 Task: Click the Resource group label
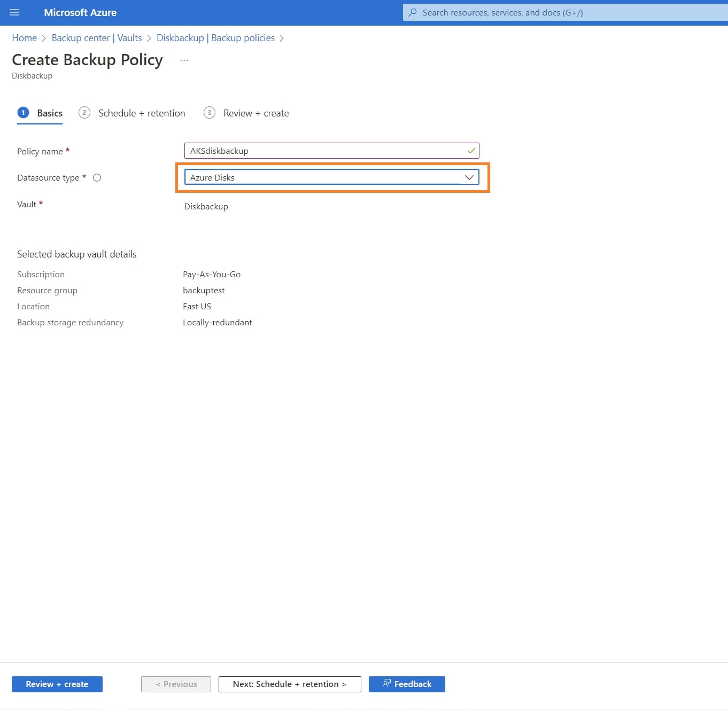point(47,291)
